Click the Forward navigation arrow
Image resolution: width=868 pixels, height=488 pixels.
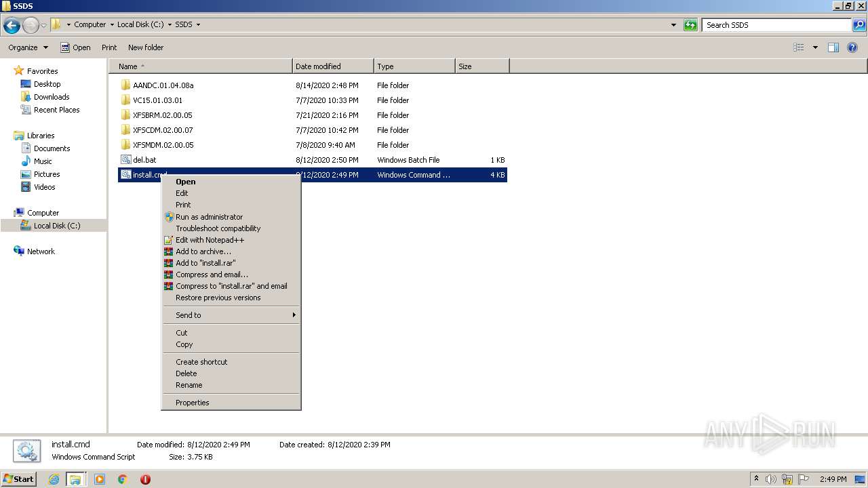point(31,26)
